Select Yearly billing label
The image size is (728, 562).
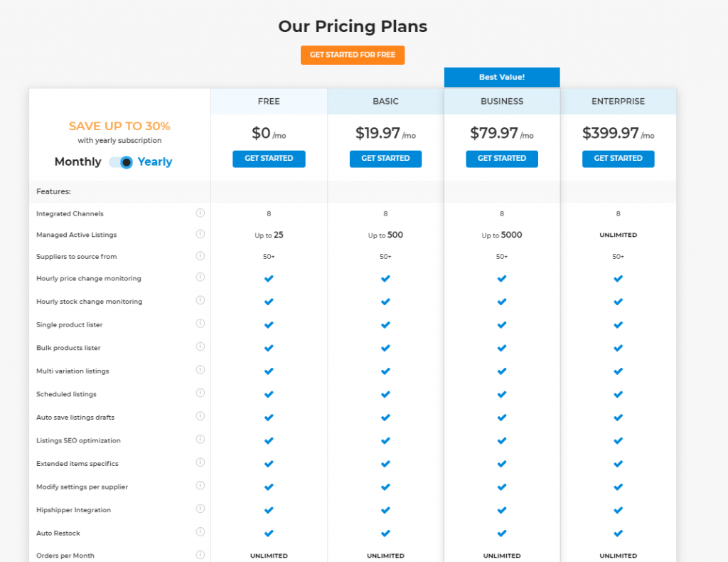(155, 161)
